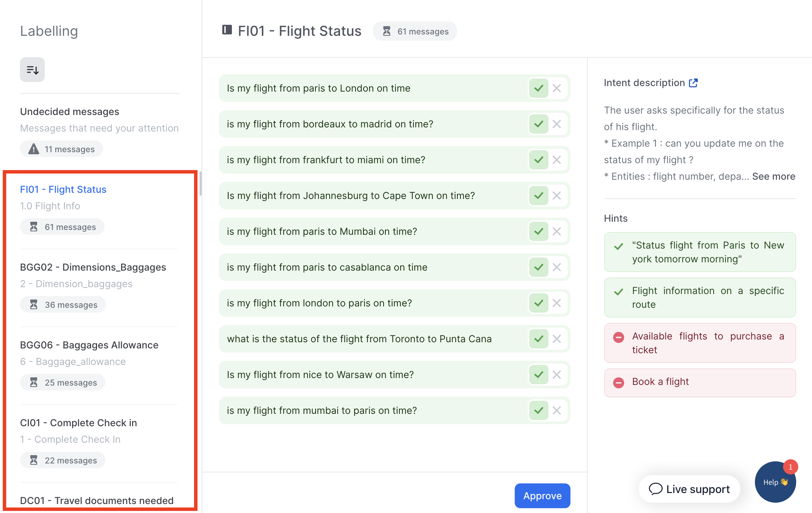Toggle accept on bordeaux to madrid message
Viewport: 812px width, 513px height.
point(538,124)
